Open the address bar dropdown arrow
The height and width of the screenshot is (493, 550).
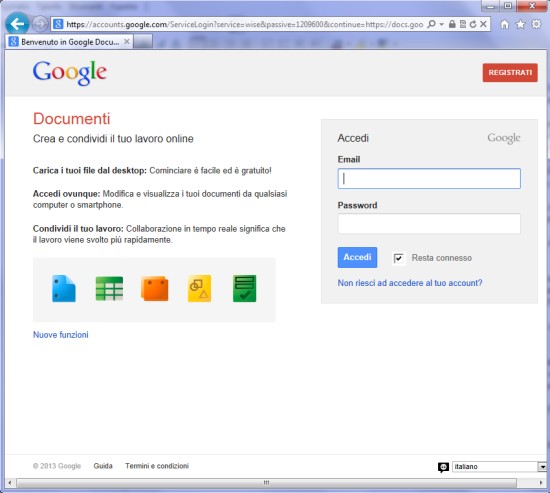442,24
